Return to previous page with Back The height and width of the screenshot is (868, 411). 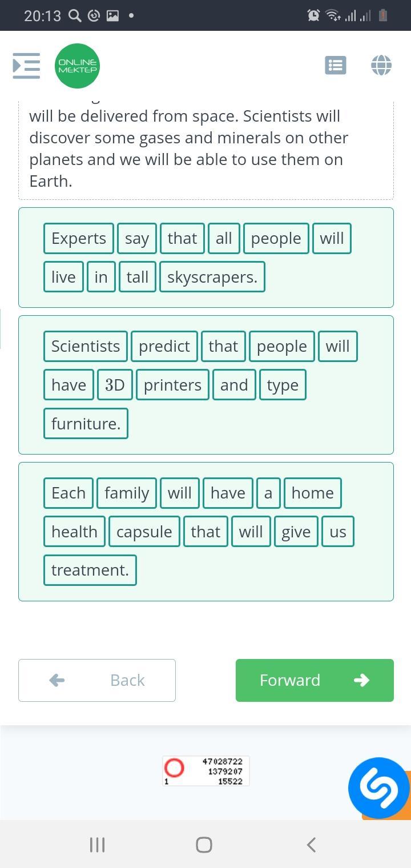97,680
